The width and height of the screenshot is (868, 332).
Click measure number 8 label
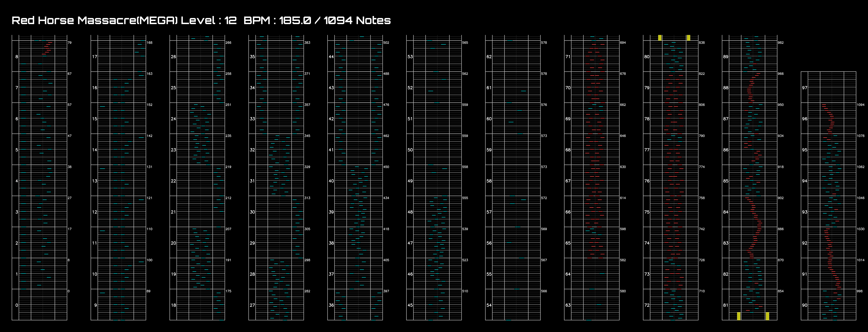[x=17, y=56]
